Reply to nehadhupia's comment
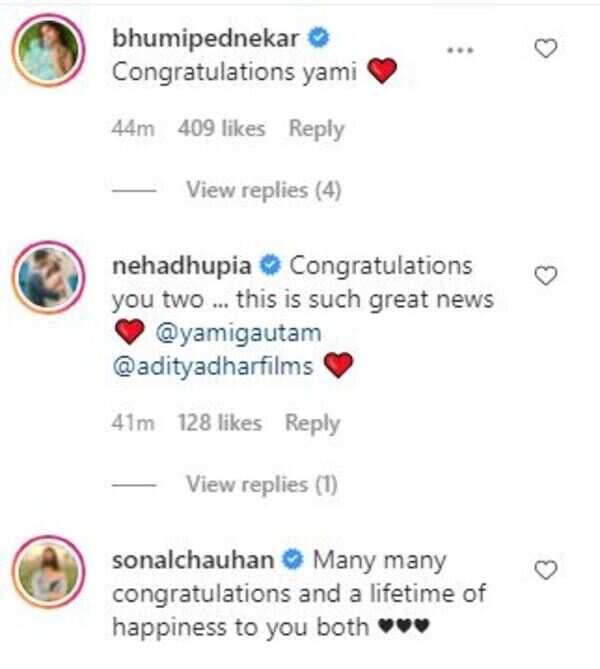The width and height of the screenshot is (600, 669). point(312,423)
